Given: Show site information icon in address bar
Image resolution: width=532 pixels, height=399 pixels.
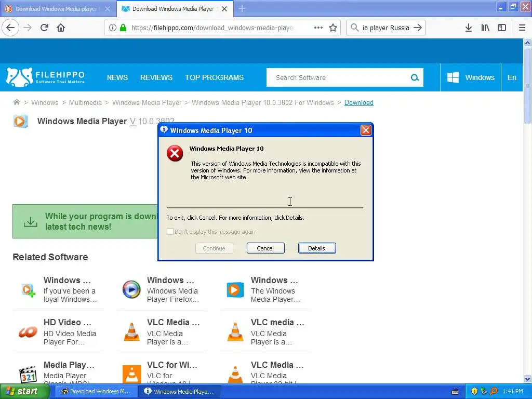Looking at the screenshot, I should tap(113, 28).
